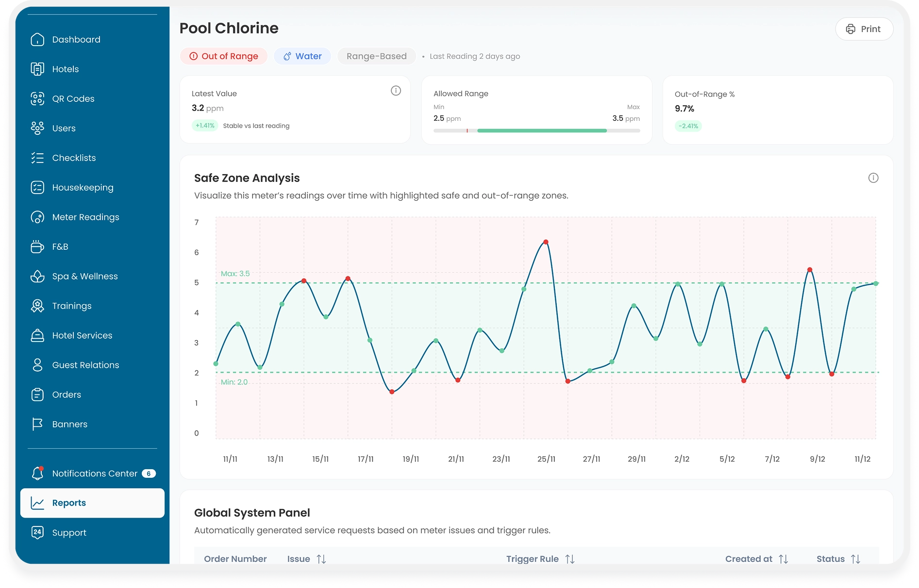This screenshot has width=919, height=588.
Task: Click the Dashboard home icon in sidebar
Action: [37, 40]
